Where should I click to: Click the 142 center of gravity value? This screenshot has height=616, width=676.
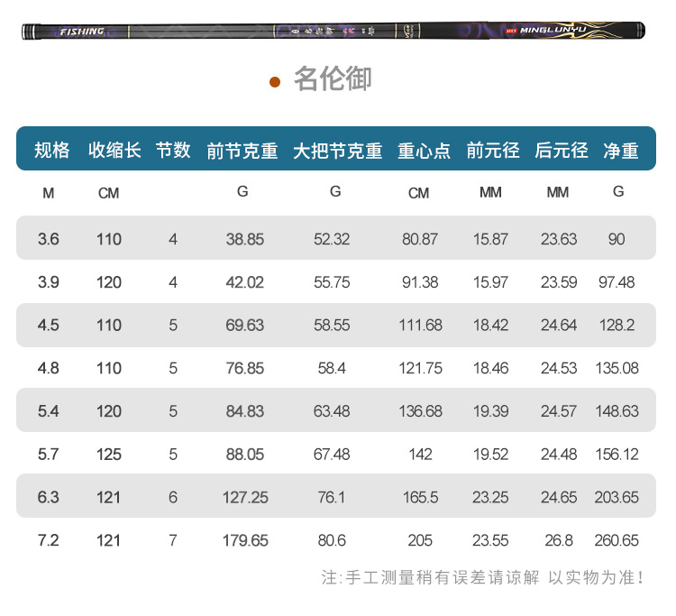420,455
